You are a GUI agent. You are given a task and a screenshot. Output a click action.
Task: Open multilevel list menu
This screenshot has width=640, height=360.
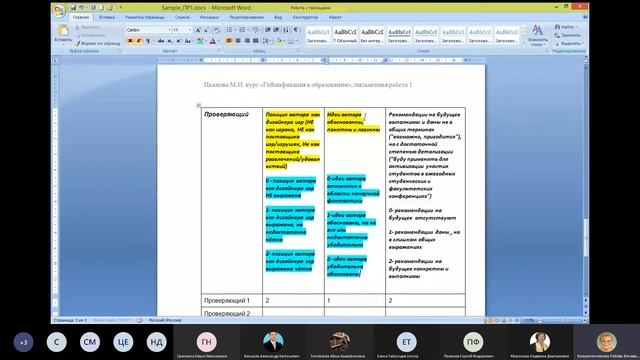click(x=256, y=30)
